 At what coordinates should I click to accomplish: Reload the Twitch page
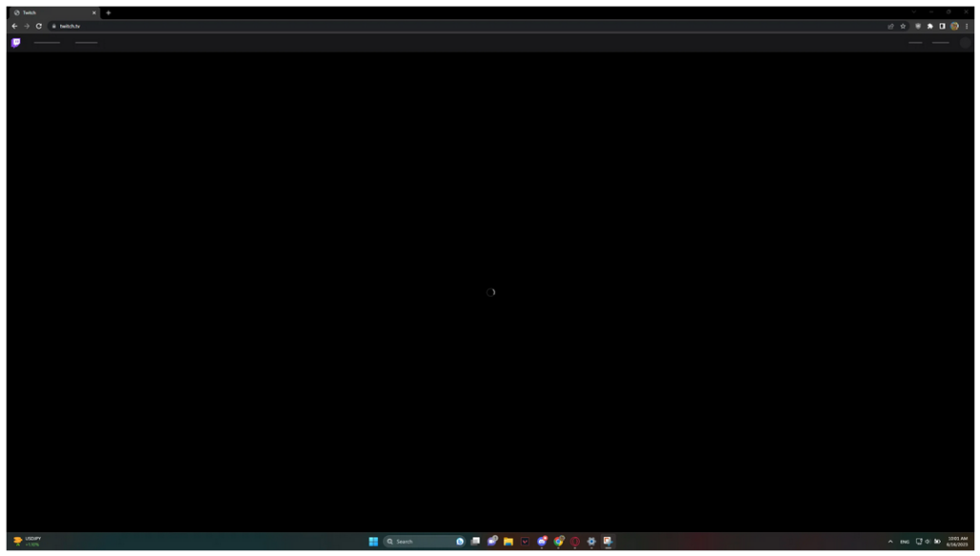click(x=38, y=26)
